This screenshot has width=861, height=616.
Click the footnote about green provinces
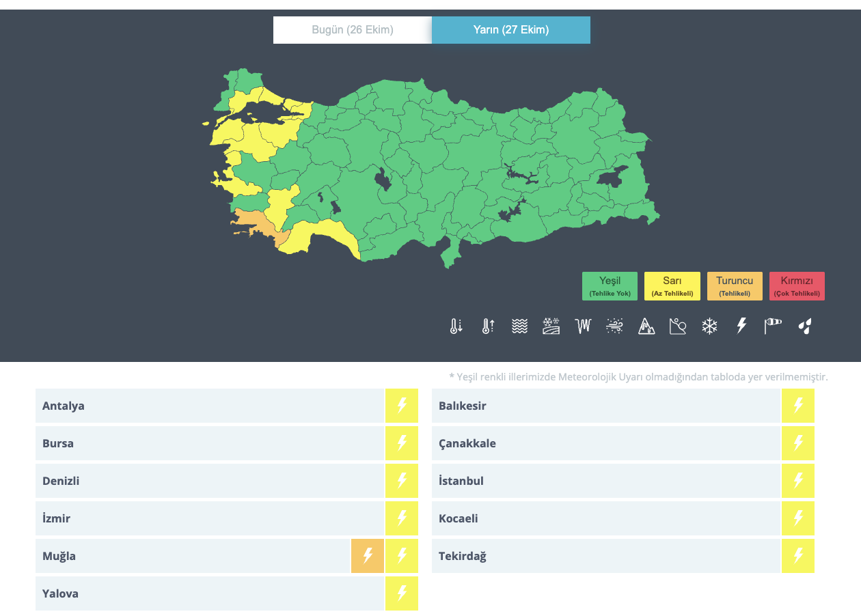tap(638, 377)
